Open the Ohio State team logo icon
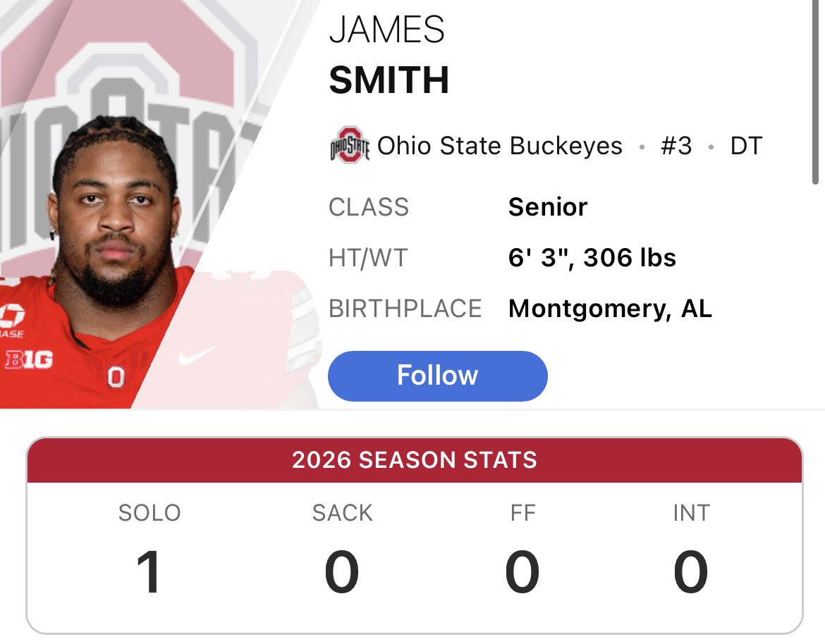Screen dimensions: 825x644 (349, 145)
